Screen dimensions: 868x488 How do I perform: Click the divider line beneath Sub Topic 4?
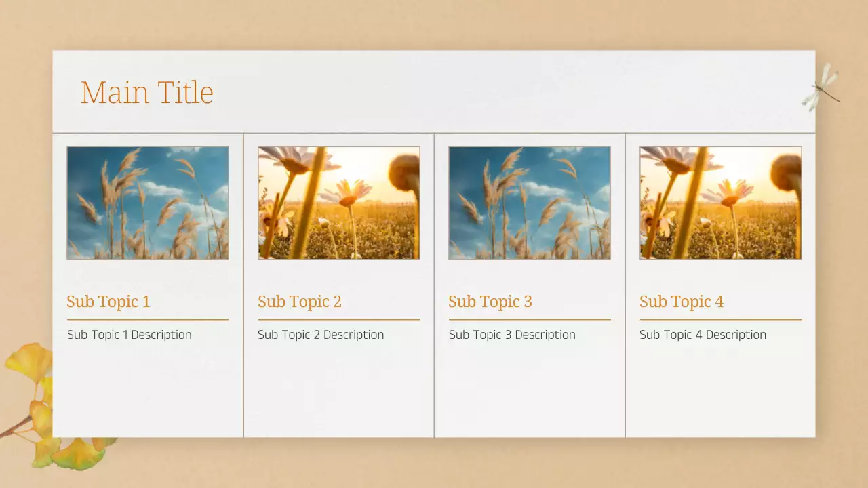point(720,318)
